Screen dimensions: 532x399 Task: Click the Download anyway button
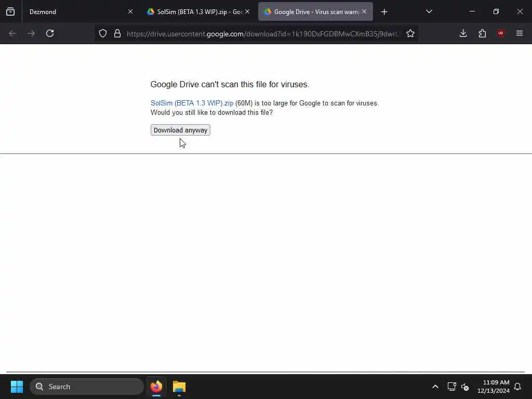(x=180, y=130)
